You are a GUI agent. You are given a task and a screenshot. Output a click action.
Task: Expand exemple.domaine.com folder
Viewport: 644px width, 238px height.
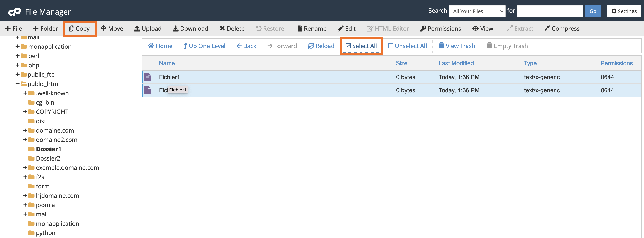click(x=25, y=167)
